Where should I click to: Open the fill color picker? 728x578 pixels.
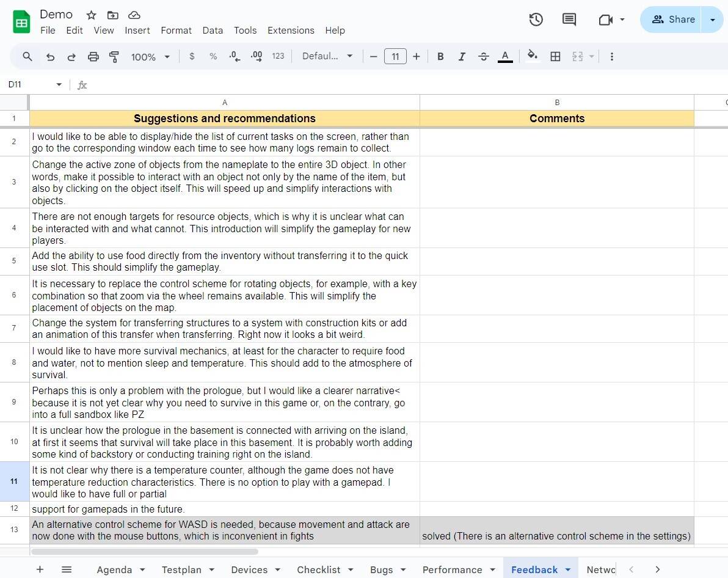pos(533,57)
